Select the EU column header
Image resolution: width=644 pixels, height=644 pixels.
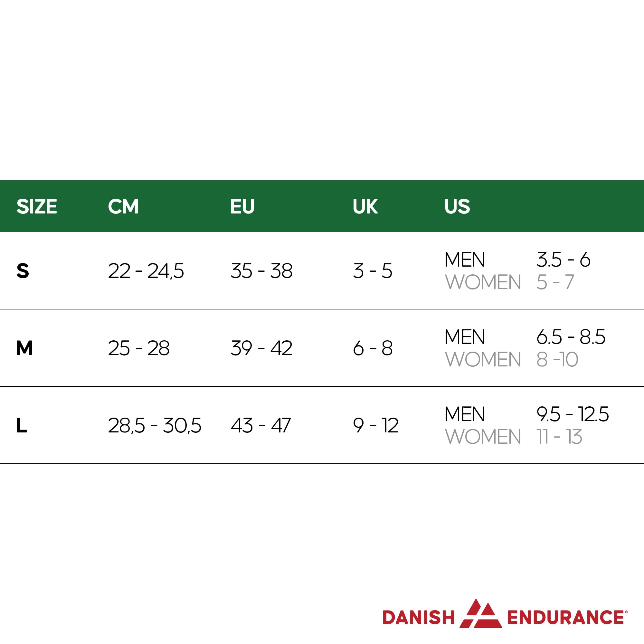[x=242, y=206]
